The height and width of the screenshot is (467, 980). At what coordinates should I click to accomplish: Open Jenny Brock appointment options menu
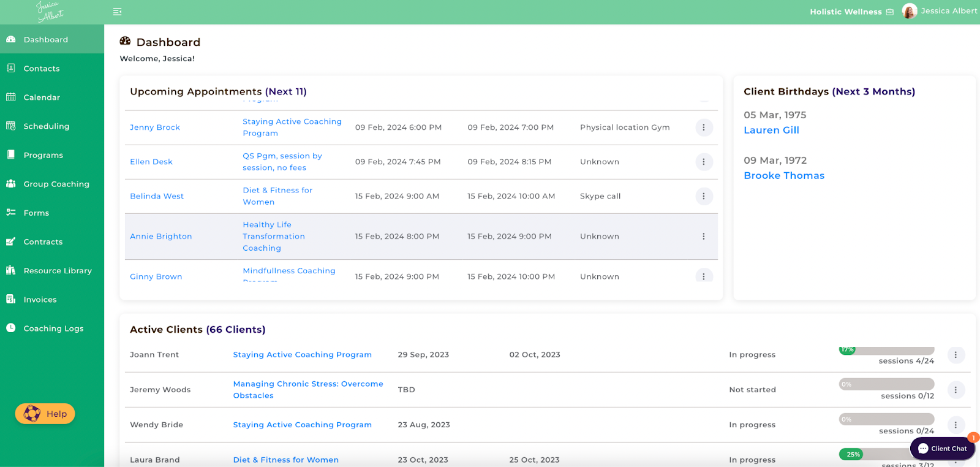pos(704,127)
